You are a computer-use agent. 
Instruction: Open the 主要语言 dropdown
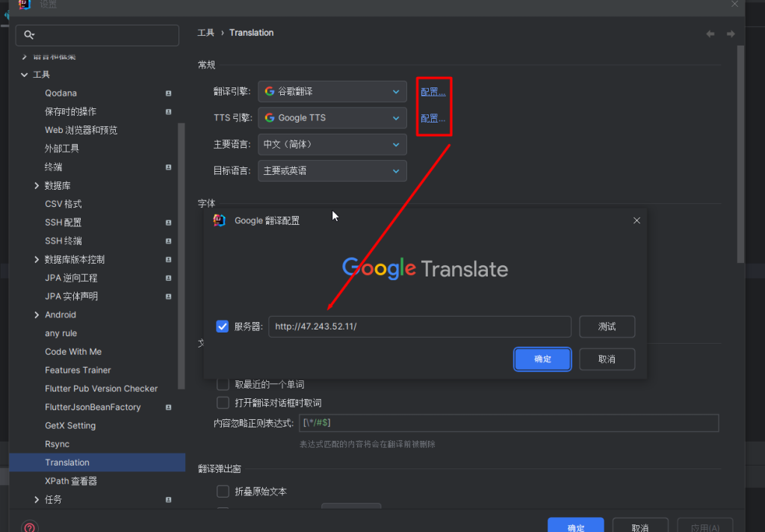[332, 144]
